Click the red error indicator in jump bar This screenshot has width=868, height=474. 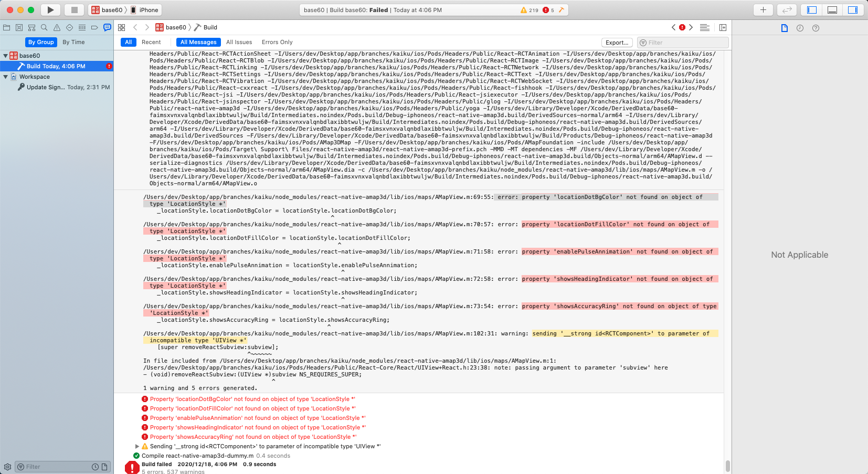click(x=682, y=27)
